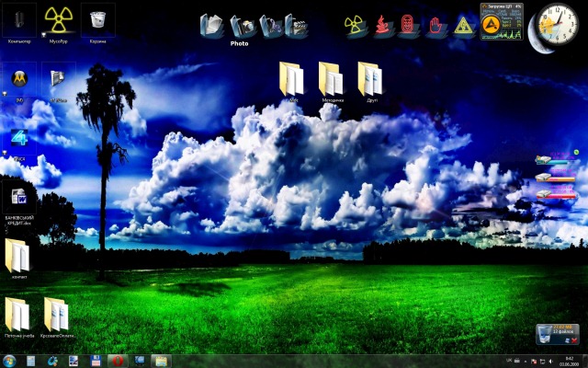Click the third drive meter with red bar
This screenshot has width=588, height=368.
click(555, 193)
